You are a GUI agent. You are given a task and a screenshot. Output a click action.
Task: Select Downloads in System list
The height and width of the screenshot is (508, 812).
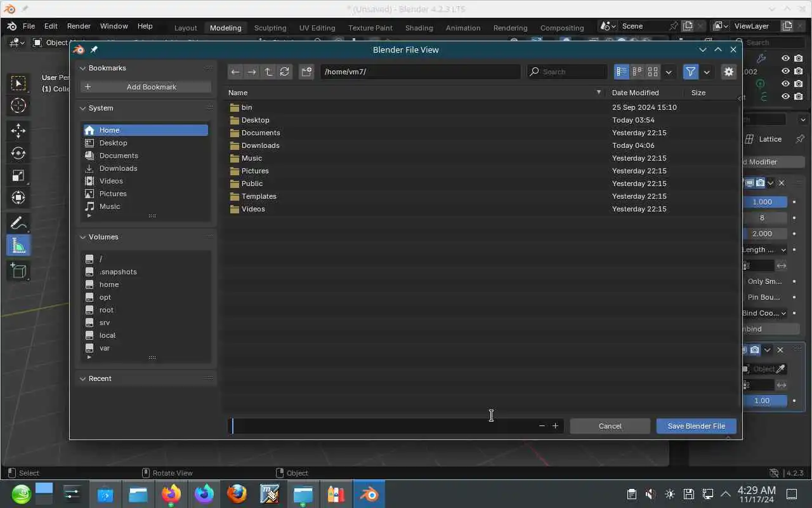tap(145, 168)
